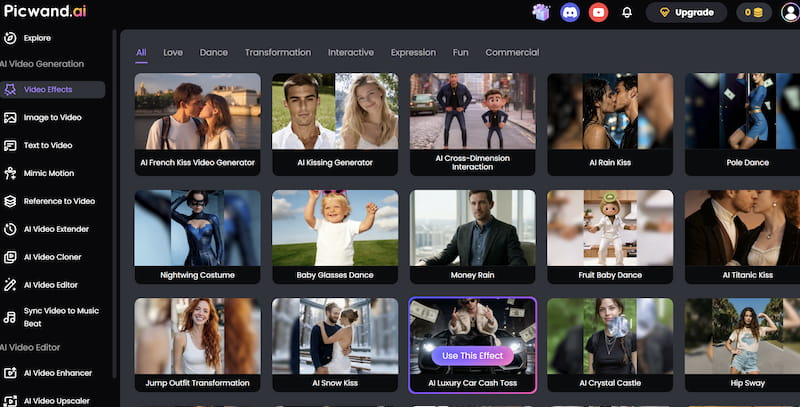Click the credits coin balance

[x=754, y=12]
